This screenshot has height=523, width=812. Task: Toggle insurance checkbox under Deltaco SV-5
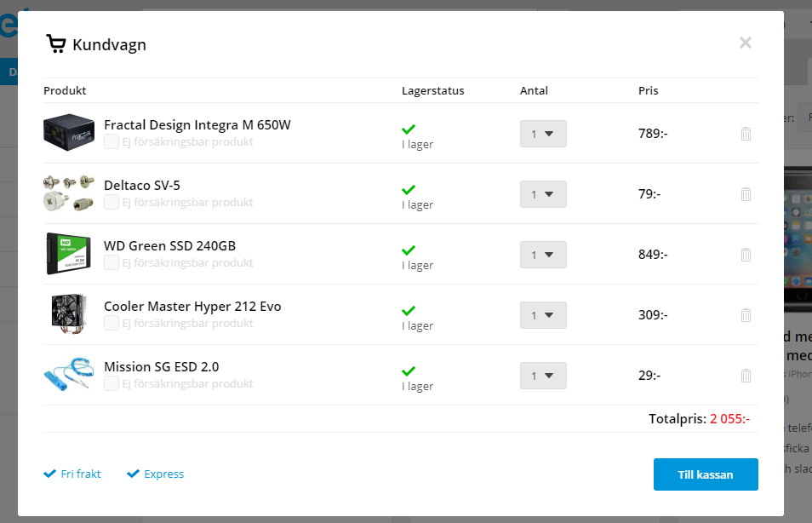pyautogui.click(x=112, y=202)
